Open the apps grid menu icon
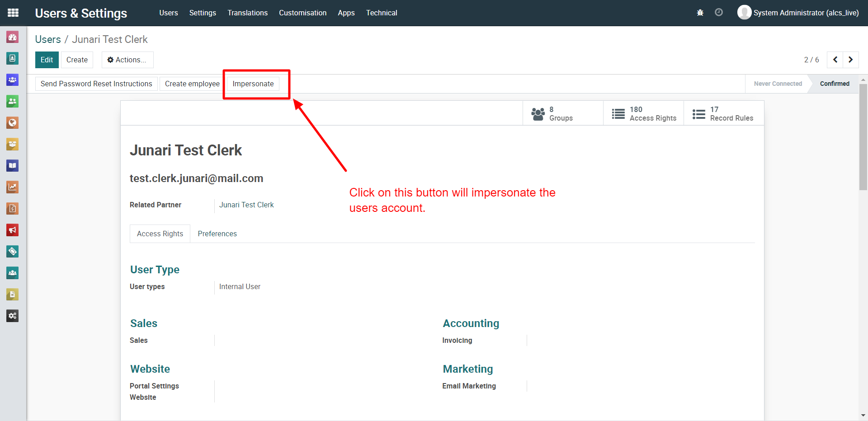 click(x=13, y=13)
